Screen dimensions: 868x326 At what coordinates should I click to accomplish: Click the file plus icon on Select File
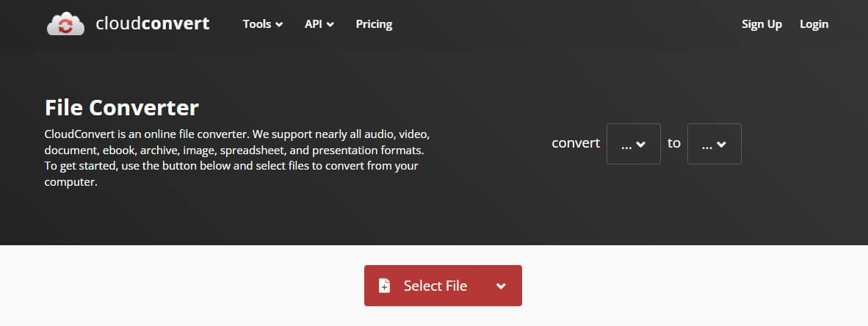click(384, 286)
